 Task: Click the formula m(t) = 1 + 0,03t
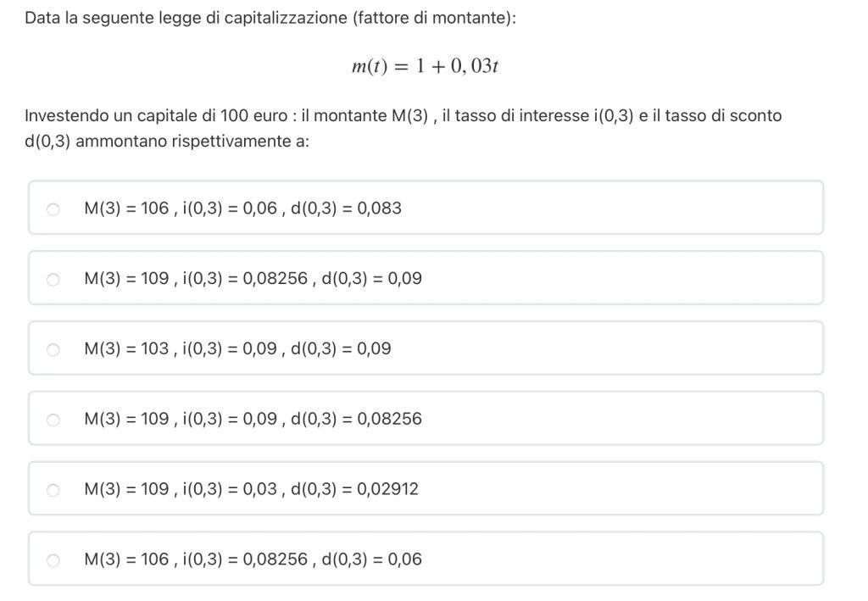pos(425,67)
